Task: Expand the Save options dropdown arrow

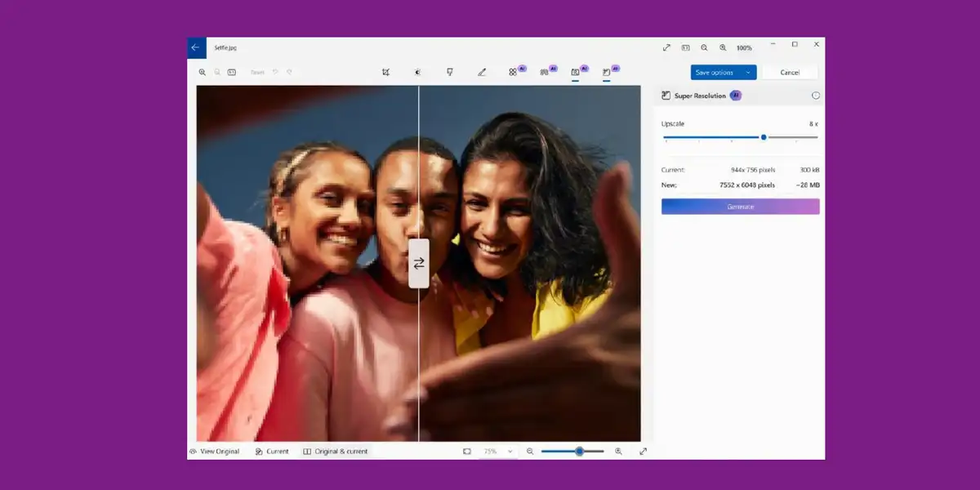Action: [747, 73]
